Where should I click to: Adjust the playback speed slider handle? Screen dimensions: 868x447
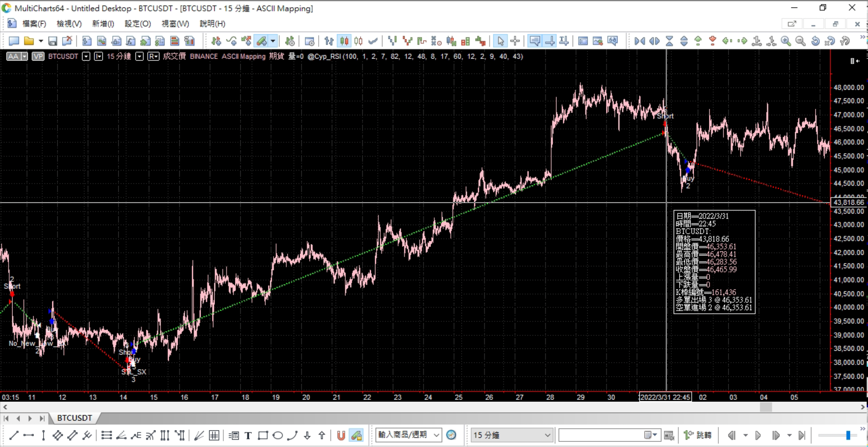tap(848, 435)
